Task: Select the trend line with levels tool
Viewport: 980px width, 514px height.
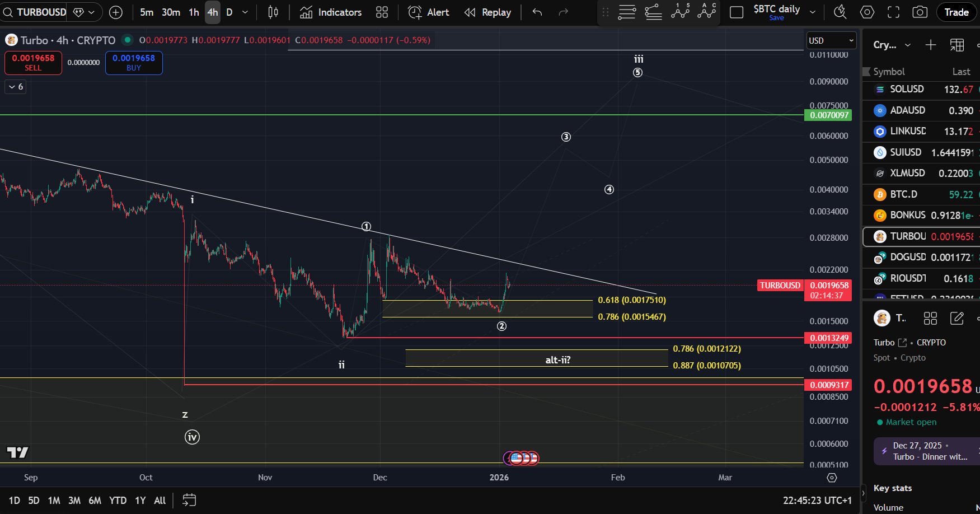Action: [x=654, y=12]
